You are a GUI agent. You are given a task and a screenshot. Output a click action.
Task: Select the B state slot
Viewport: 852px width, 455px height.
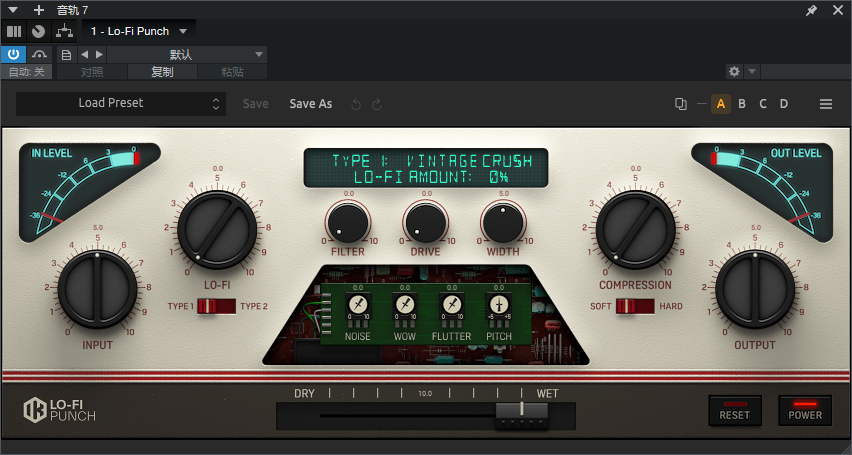742,104
